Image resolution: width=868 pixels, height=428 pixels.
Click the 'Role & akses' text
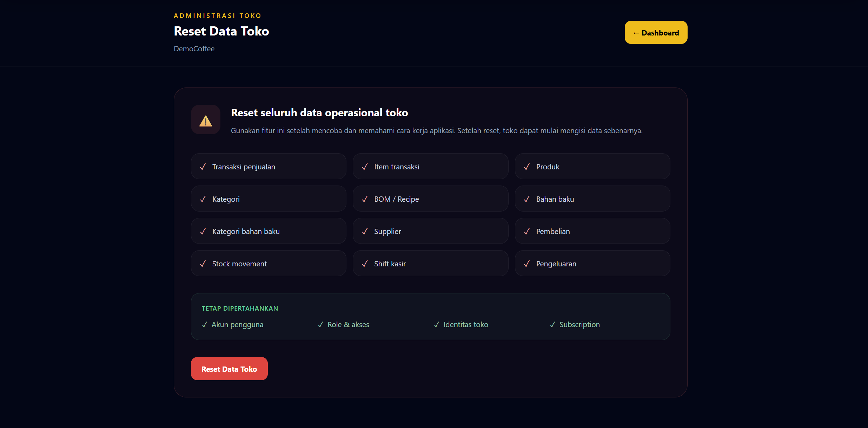pos(348,324)
